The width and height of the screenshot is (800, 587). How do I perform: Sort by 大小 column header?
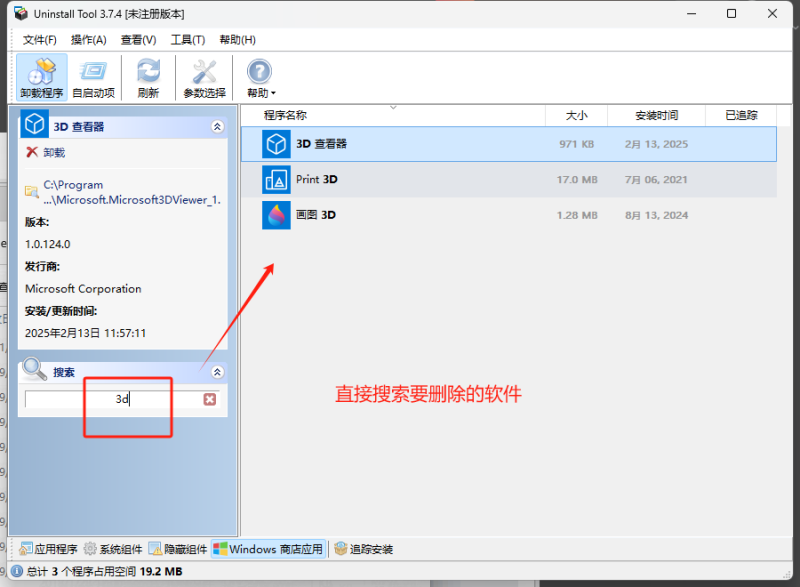pyautogui.click(x=577, y=115)
